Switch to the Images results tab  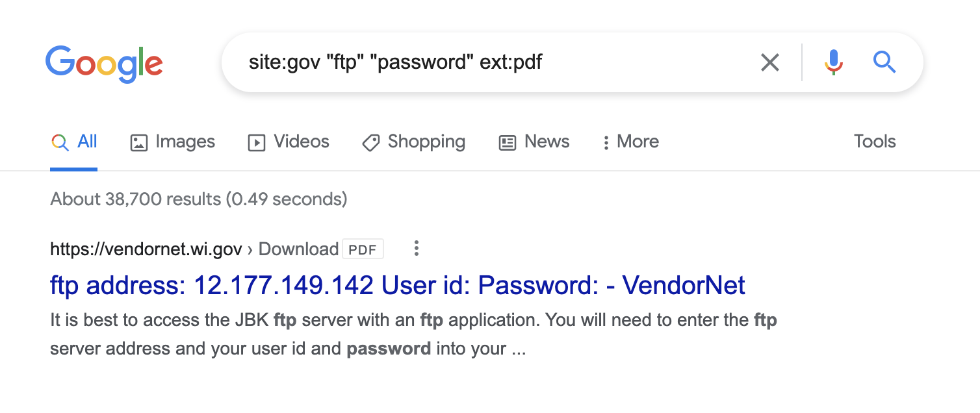pos(173,142)
